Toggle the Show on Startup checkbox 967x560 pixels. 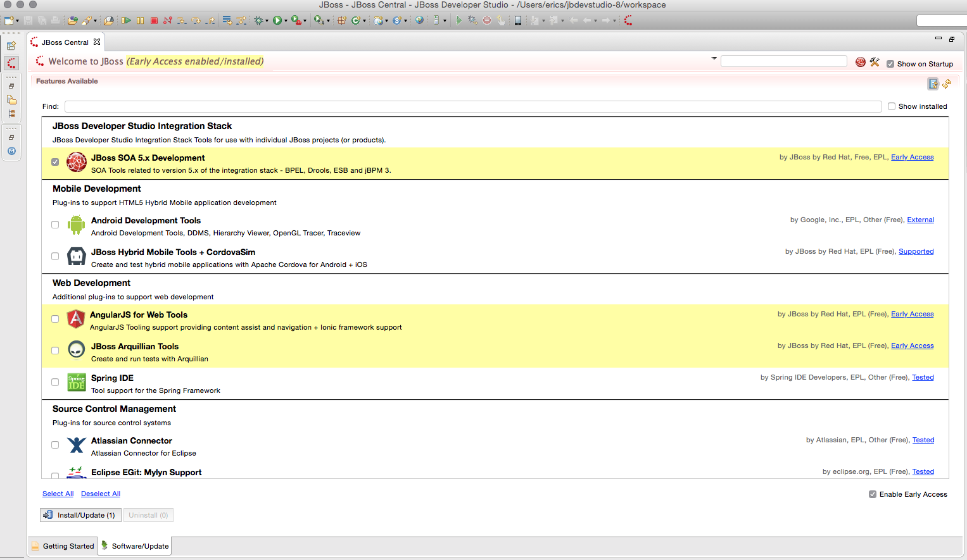point(890,64)
